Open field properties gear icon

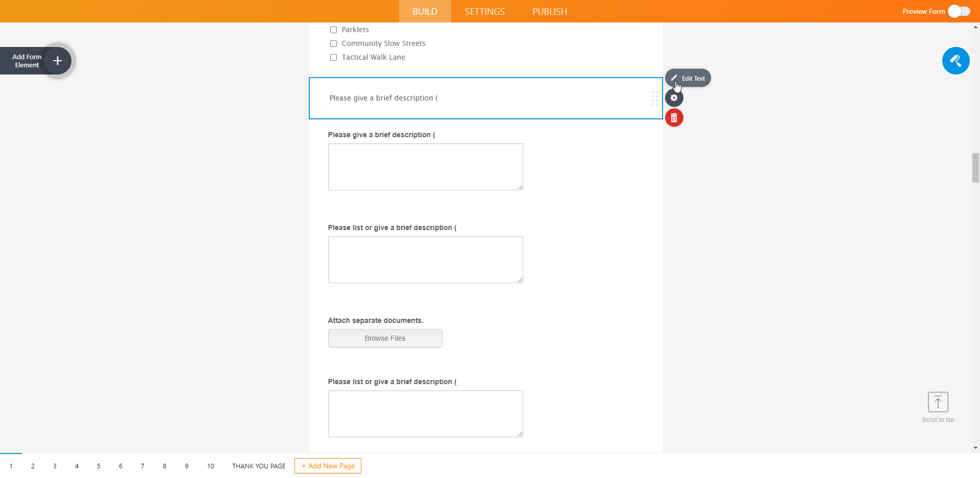point(674,98)
